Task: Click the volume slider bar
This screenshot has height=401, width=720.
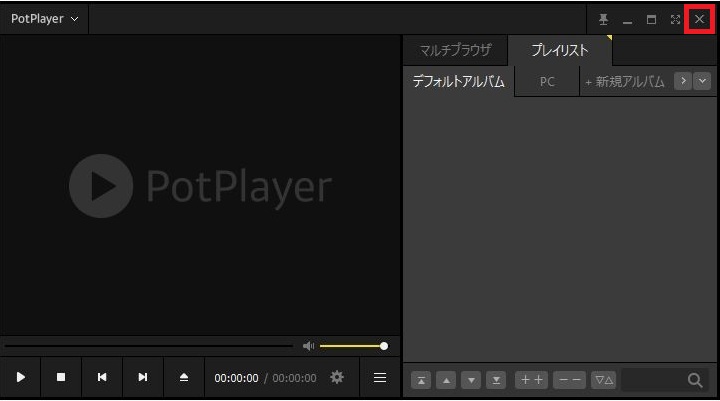Action: (x=352, y=346)
